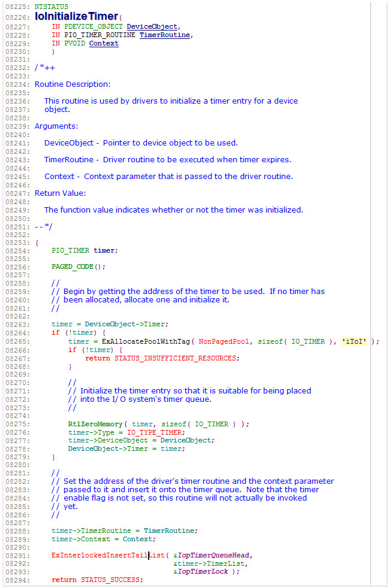
Task: Click the 'PIO_TIMER timer;' declaration
Action: [x=85, y=250]
